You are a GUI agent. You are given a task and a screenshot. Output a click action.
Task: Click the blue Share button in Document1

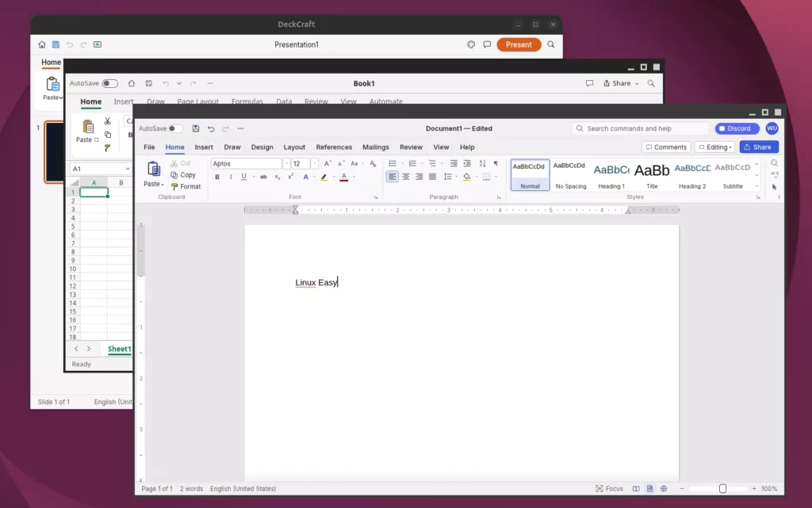[759, 147]
